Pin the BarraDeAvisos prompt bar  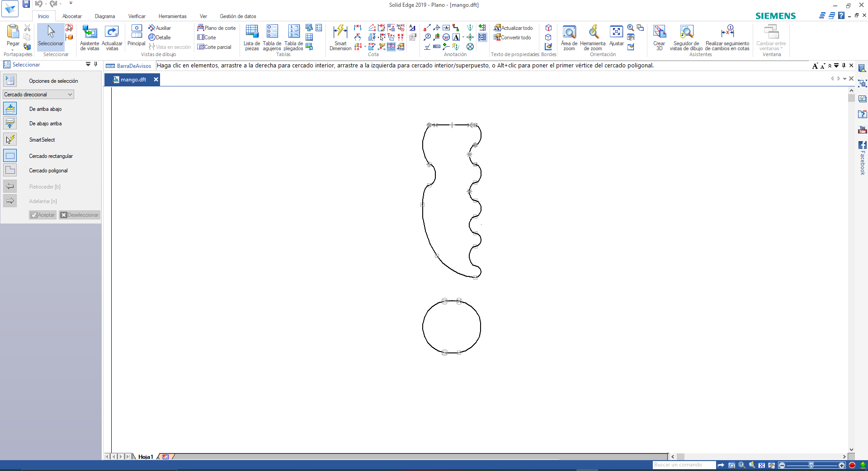click(844, 66)
